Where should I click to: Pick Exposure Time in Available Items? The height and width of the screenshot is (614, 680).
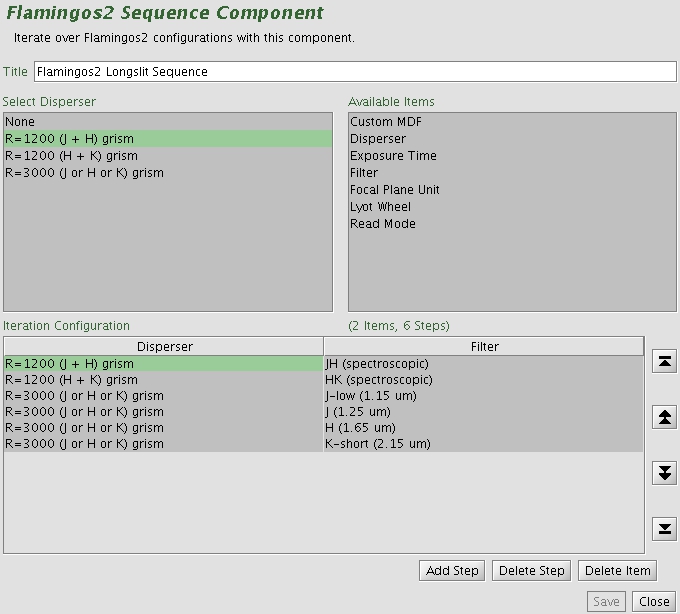pos(512,156)
